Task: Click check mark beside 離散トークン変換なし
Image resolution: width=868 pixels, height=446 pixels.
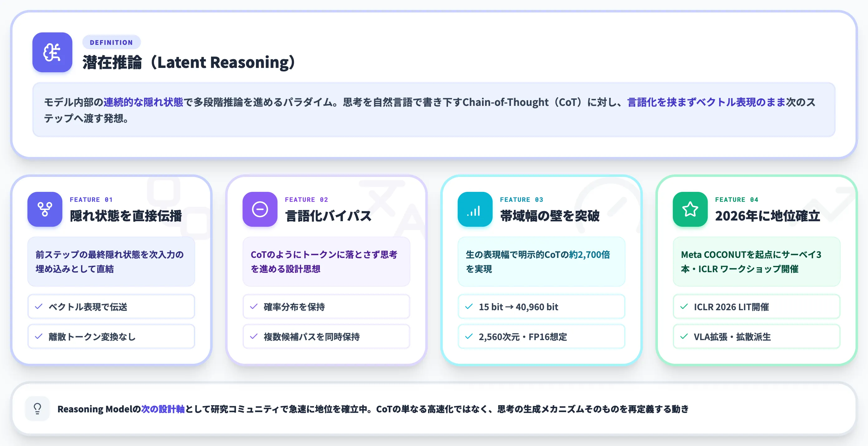Action: click(39, 336)
